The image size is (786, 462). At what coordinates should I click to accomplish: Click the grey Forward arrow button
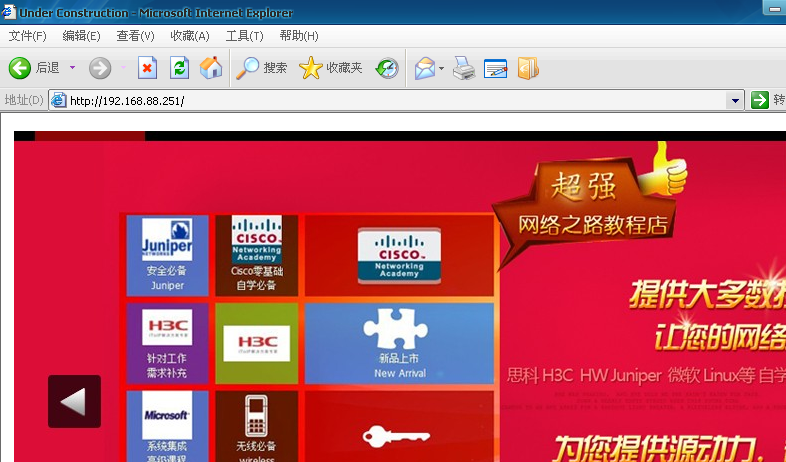coord(100,68)
